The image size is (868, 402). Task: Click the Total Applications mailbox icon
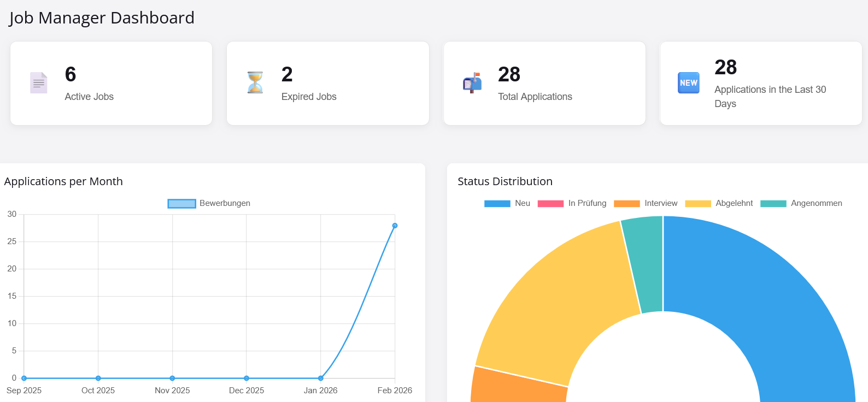(472, 83)
